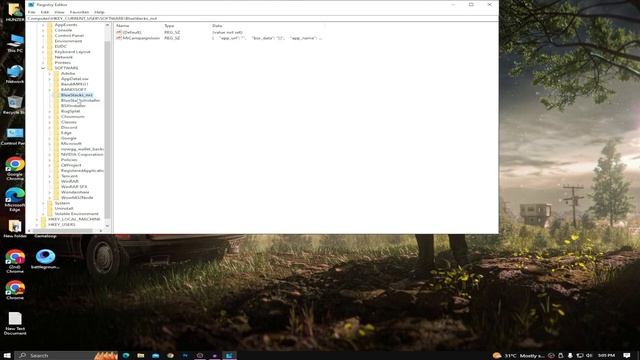The image size is (640, 360).
Task: Select the user folder icon above This PC
Action: point(15,12)
